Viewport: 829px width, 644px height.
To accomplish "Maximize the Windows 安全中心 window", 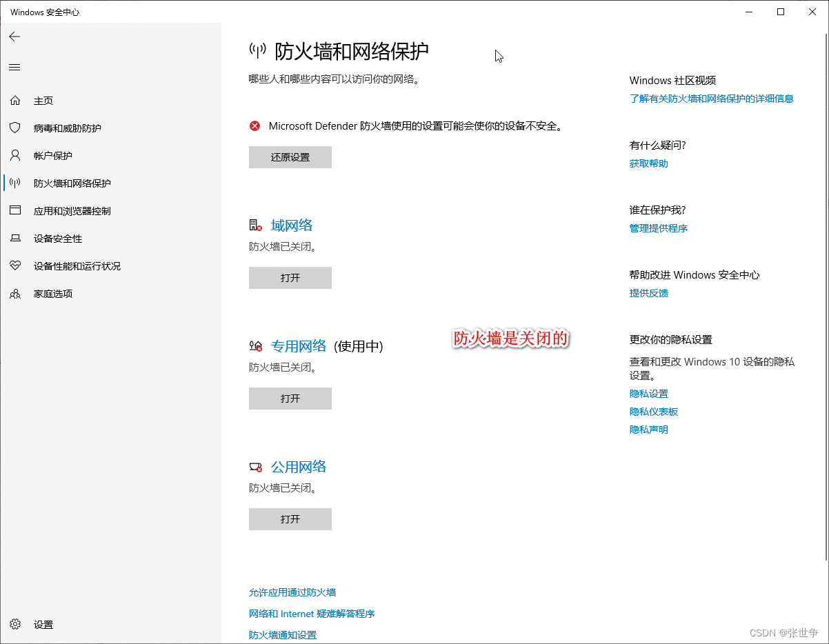I will [781, 12].
